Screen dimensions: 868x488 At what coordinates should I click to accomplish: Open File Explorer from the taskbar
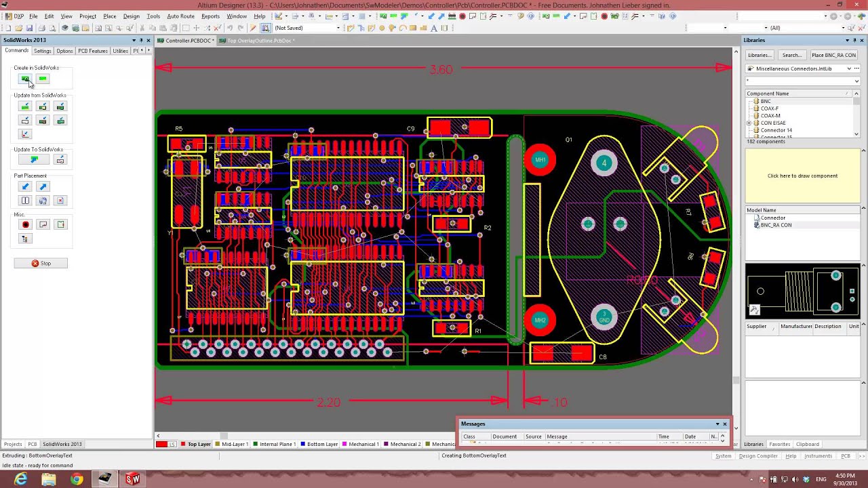point(49,479)
